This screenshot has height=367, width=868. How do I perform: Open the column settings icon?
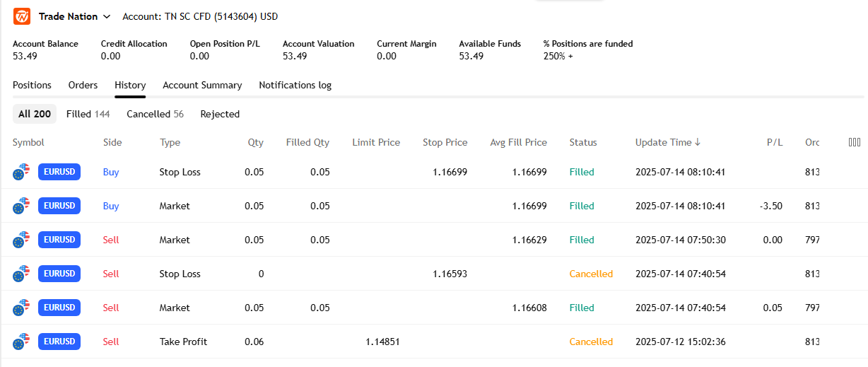[x=854, y=142]
